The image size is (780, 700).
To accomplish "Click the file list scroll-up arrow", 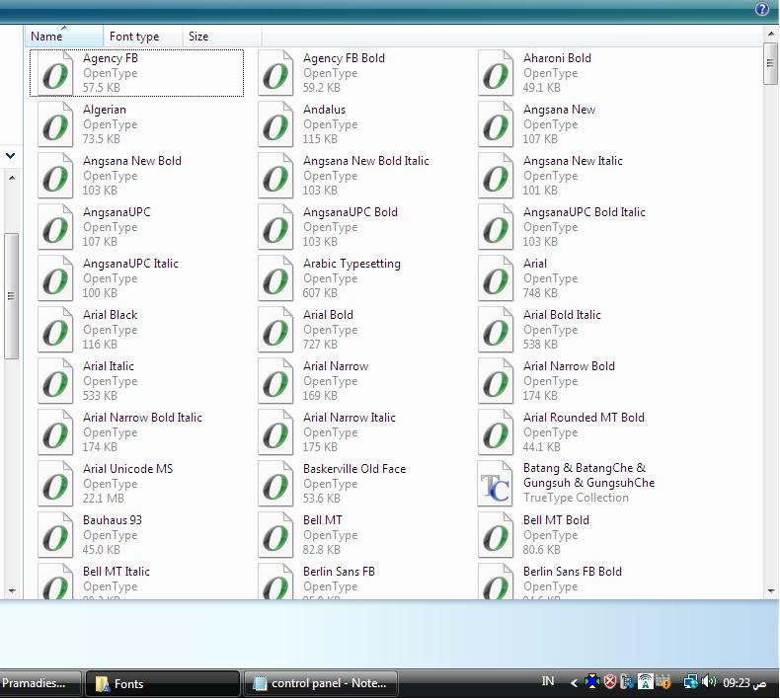I will click(x=771, y=34).
